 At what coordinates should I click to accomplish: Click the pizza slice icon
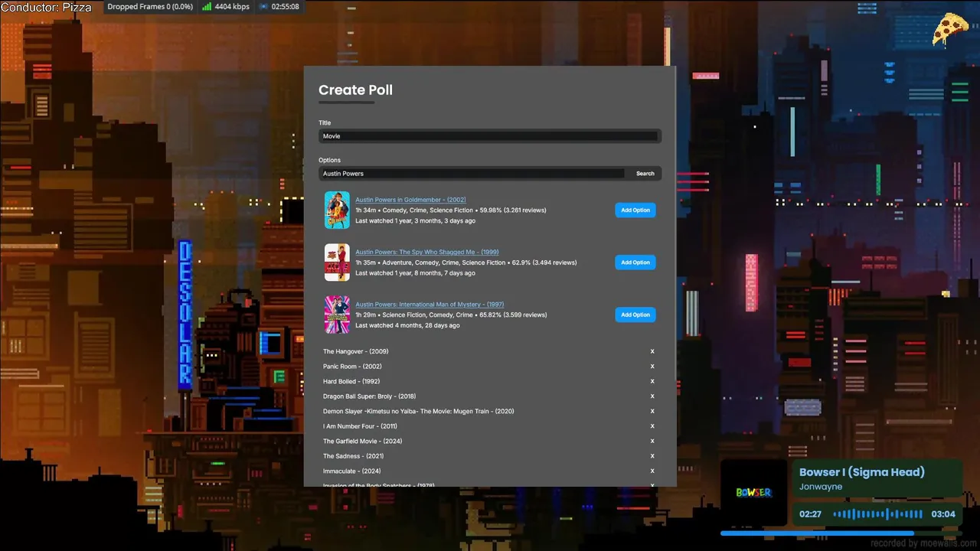click(950, 31)
